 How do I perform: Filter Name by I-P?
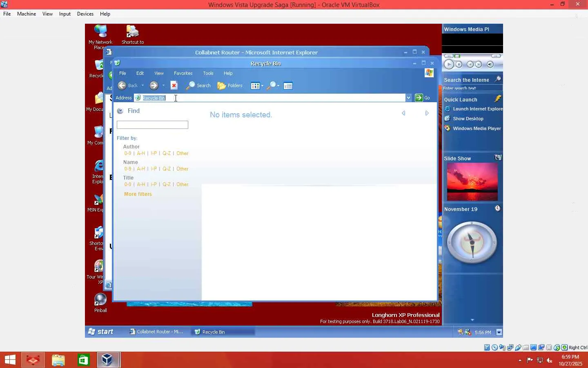(x=154, y=169)
